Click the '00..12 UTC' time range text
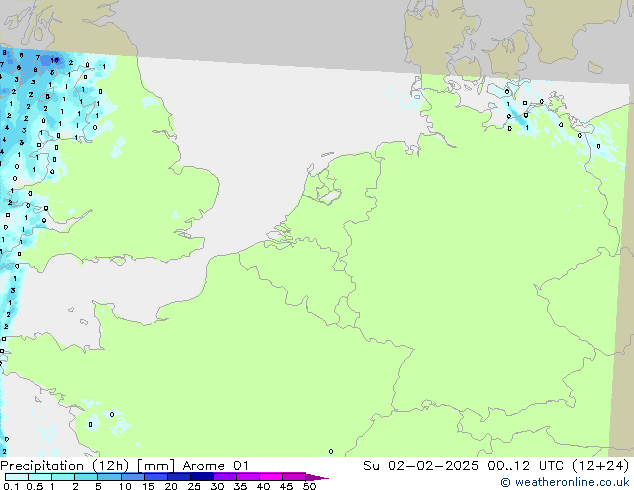The width and height of the screenshot is (634, 490). point(525,466)
